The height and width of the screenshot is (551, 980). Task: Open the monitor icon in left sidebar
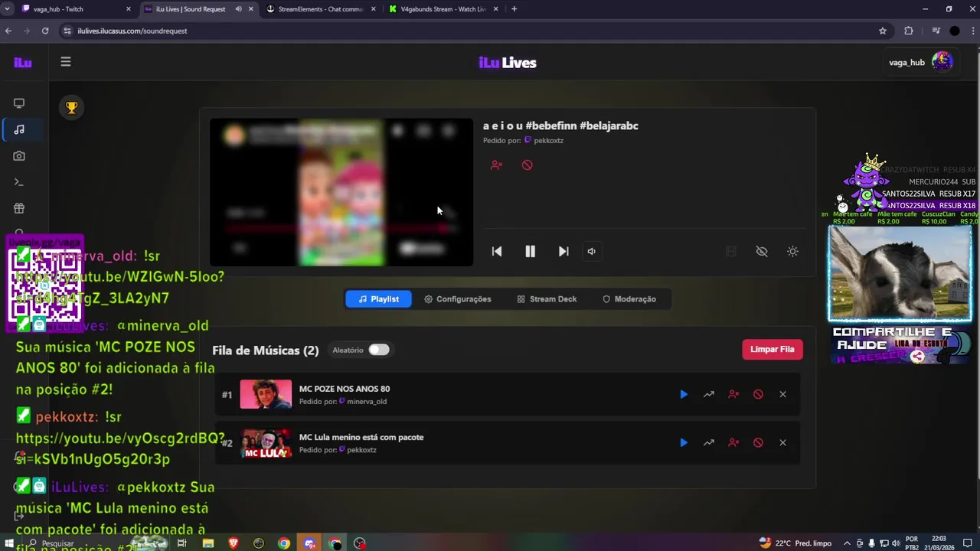coord(19,103)
